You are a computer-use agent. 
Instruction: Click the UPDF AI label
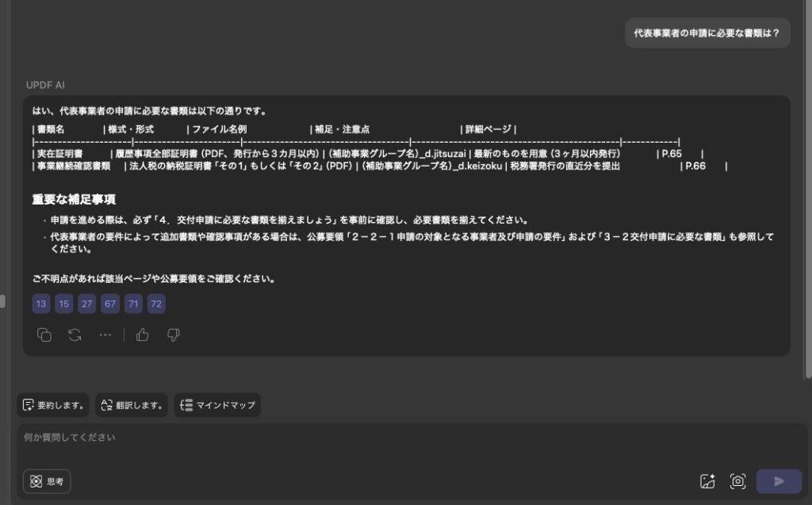45,85
